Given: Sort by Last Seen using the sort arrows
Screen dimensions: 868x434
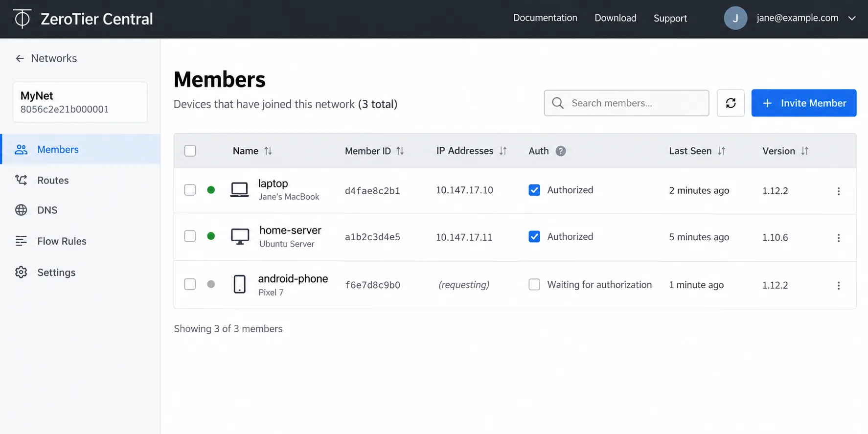Looking at the screenshot, I should pos(722,151).
